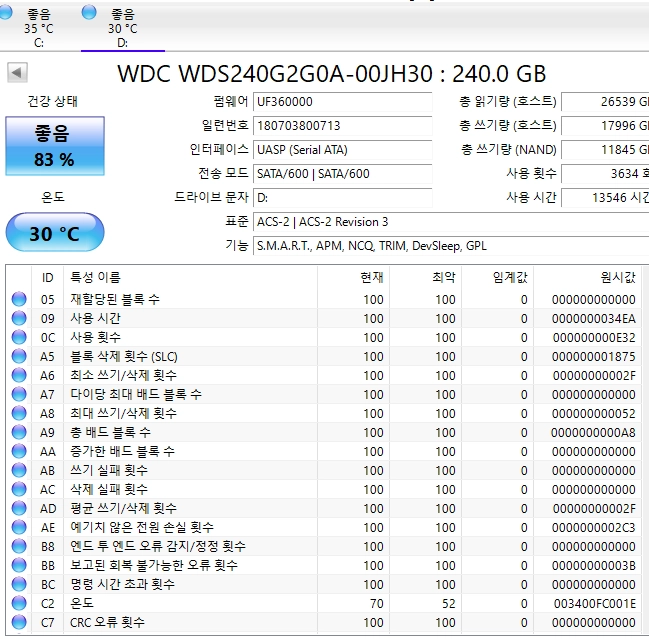This screenshot has height=639, width=649.
Task: Click the transfer mode field SATA/600
Action: tap(343, 174)
